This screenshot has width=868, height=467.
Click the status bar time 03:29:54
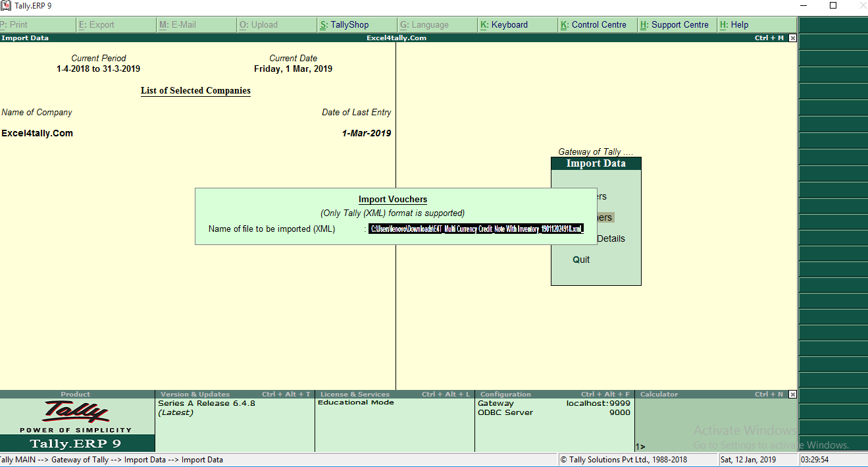pos(815,460)
